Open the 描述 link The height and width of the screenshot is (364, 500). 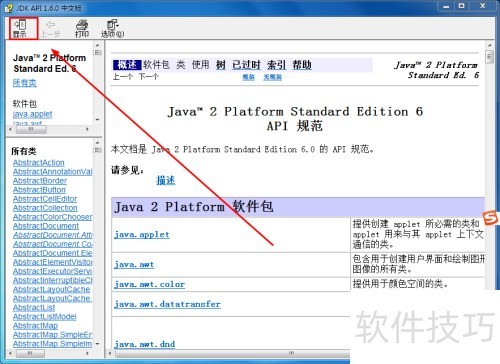(166, 180)
